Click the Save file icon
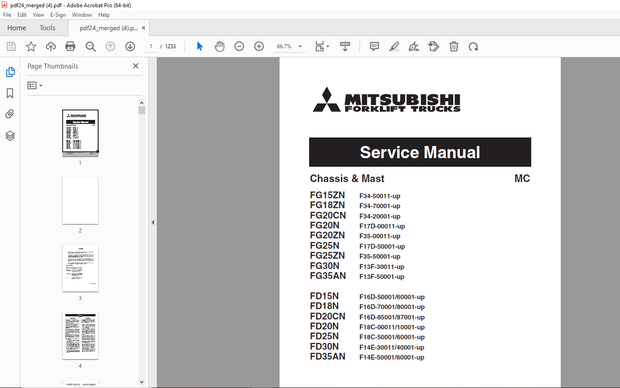Viewport: 620px width, 388px height. (11, 47)
